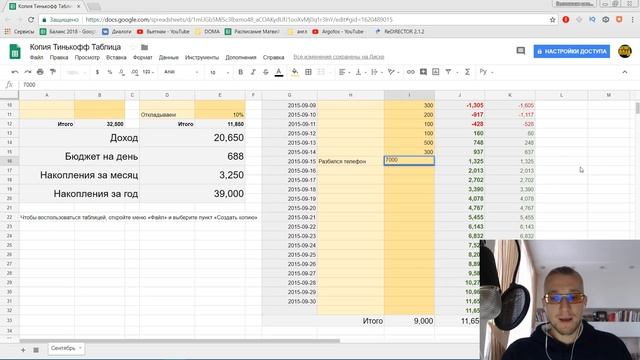Viewport: 640px width, 360px height.
Task: Open the Справка menu
Action: [273, 58]
